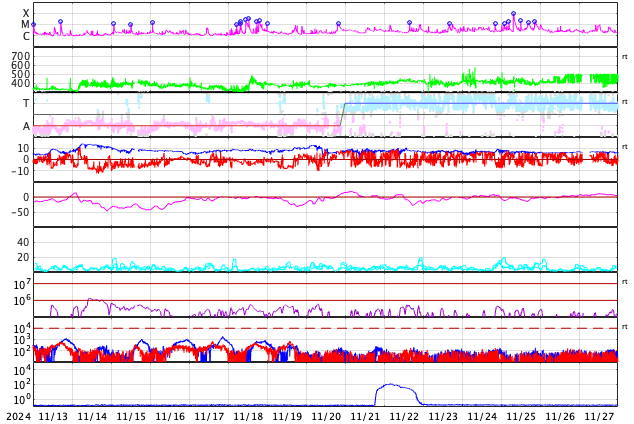Select the 600 axis value
634x424 pixels.
21,65
